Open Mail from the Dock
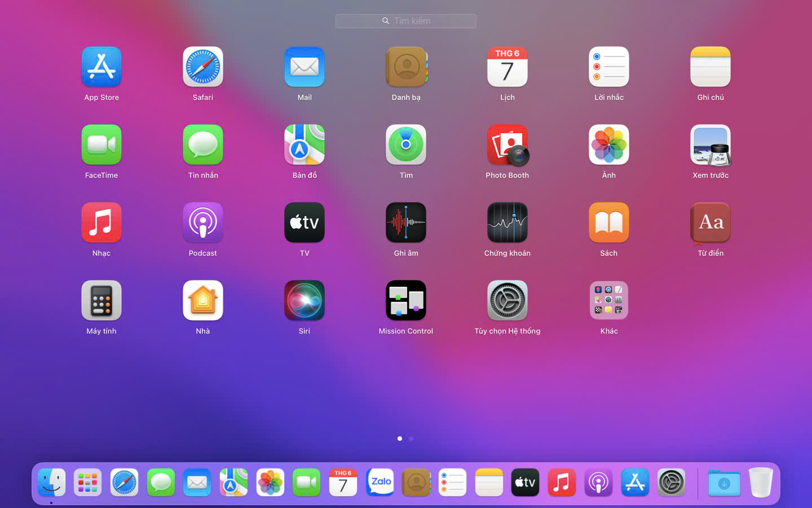This screenshot has height=508, width=812. pos(197,483)
